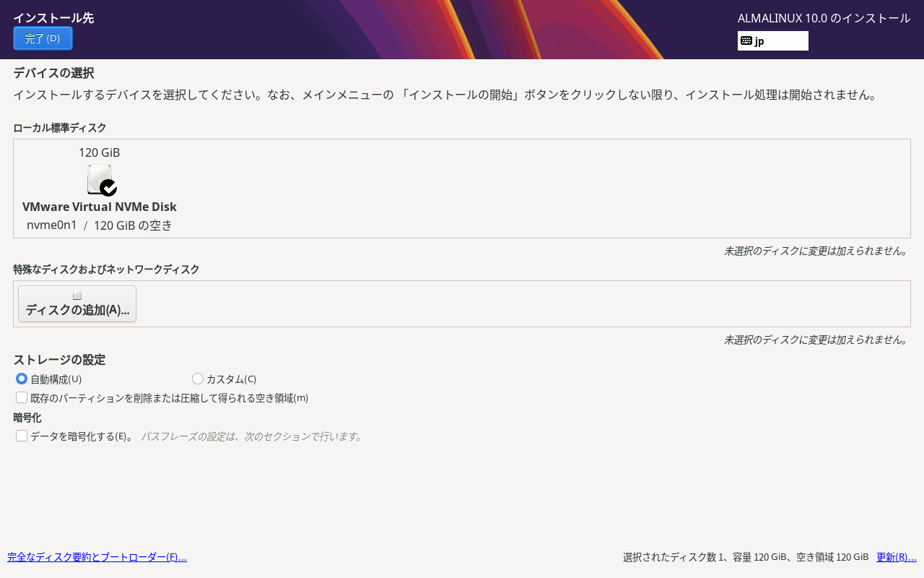Click the 120 GiB の空き free space text
This screenshot has width=924, height=578.
[133, 225]
